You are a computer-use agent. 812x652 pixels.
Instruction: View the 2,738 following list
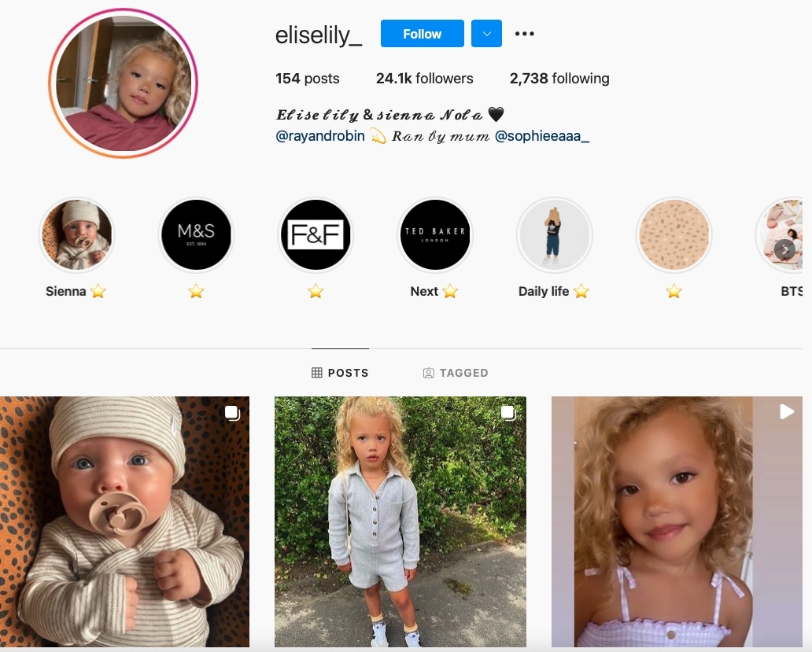559,79
